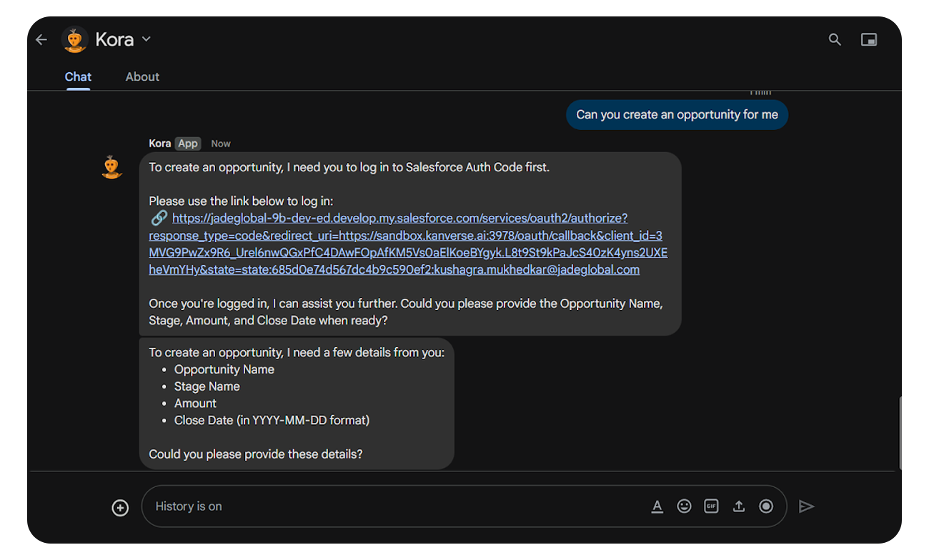Screen dimensions: 929x560
Task: Click the App badge next to Kora
Action: coord(188,144)
